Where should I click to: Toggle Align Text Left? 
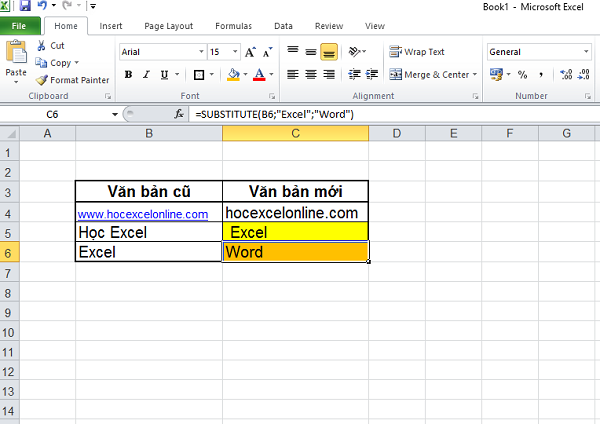point(293,74)
